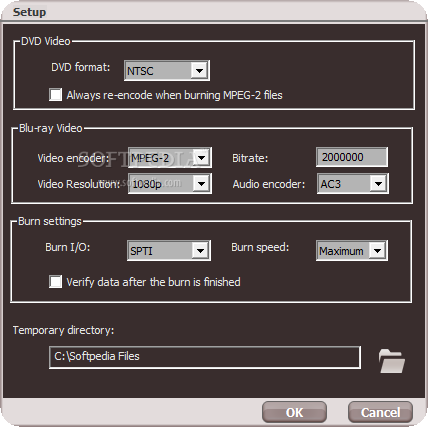428x427 pixels.
Task: Enable always re-encode MPEG-2 files checkbox
Action: click(55, 95)
